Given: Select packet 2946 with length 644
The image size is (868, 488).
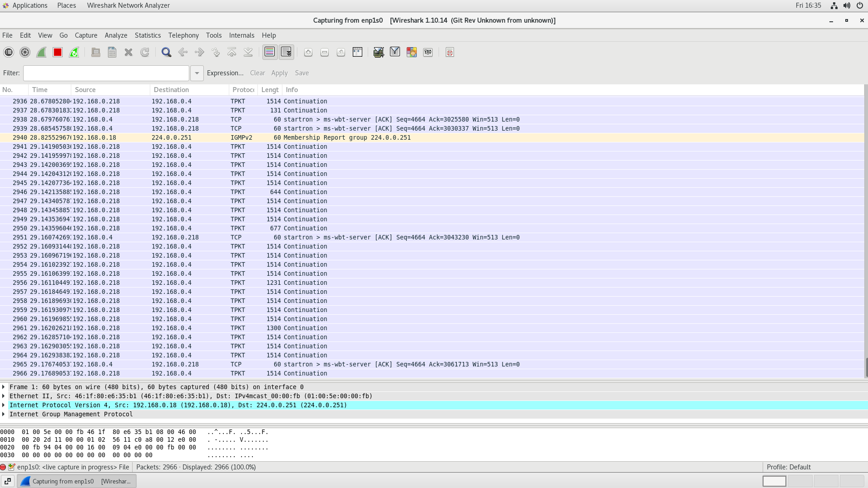Looking at the screenshot, I should click(x=432, y=192).
